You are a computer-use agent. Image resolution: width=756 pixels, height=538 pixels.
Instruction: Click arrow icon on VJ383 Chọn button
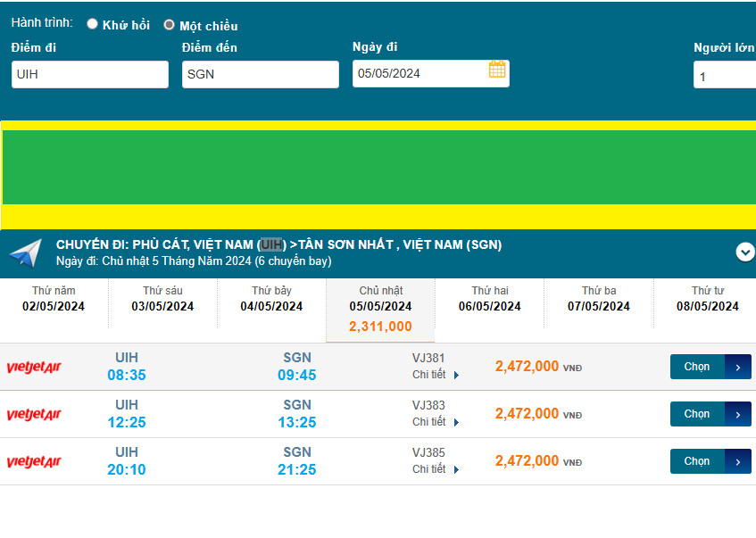(x=738, y=414)
